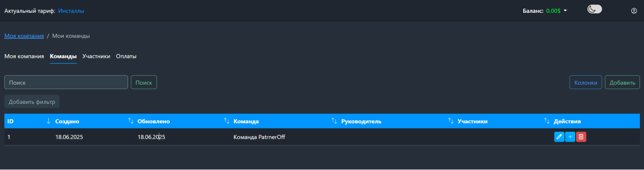Switch to the Участники tab

click(x=96, y=56)
